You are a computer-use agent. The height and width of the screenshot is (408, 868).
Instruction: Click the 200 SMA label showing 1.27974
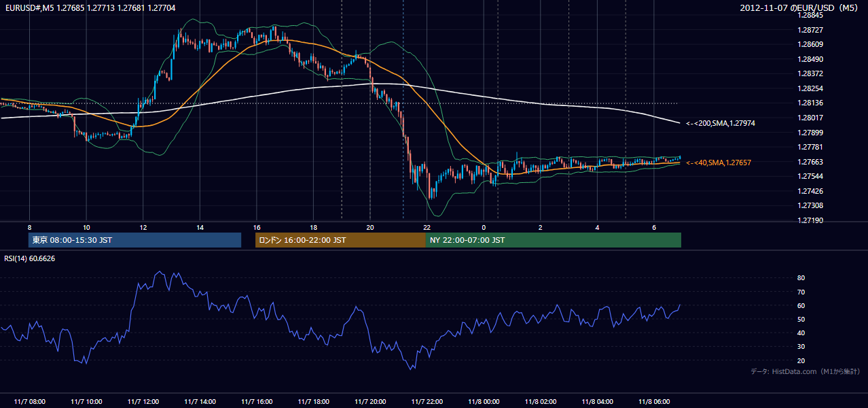pyautogui.click(x=721, y=123)
